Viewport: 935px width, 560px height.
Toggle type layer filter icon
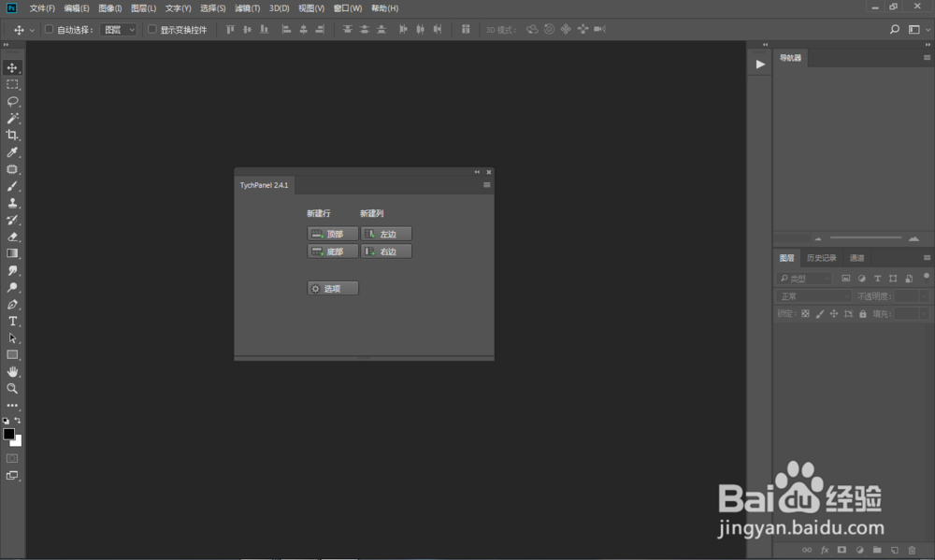coord(877,279)
